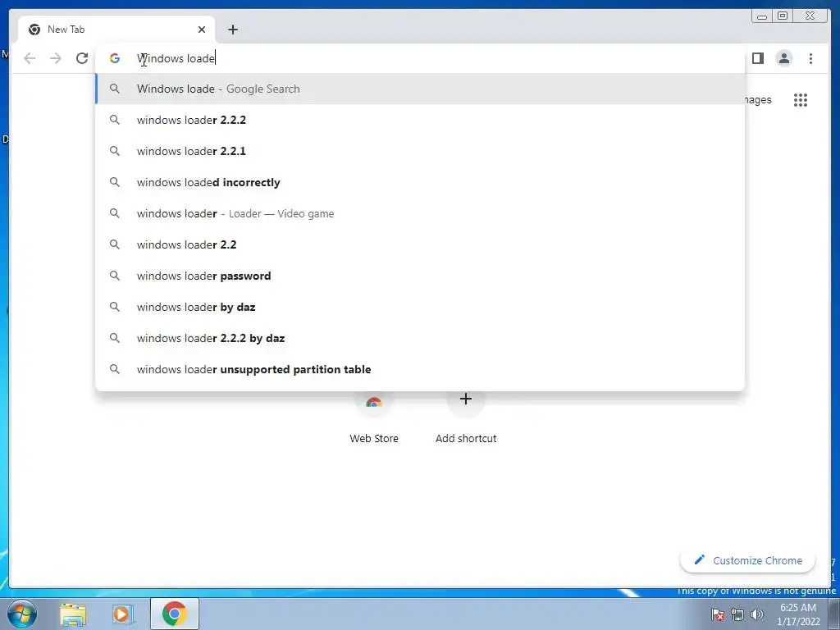Choose suggestion 'windows loaded incorrectly'
This screenshot has width=840, height=630.
[420, 182]
